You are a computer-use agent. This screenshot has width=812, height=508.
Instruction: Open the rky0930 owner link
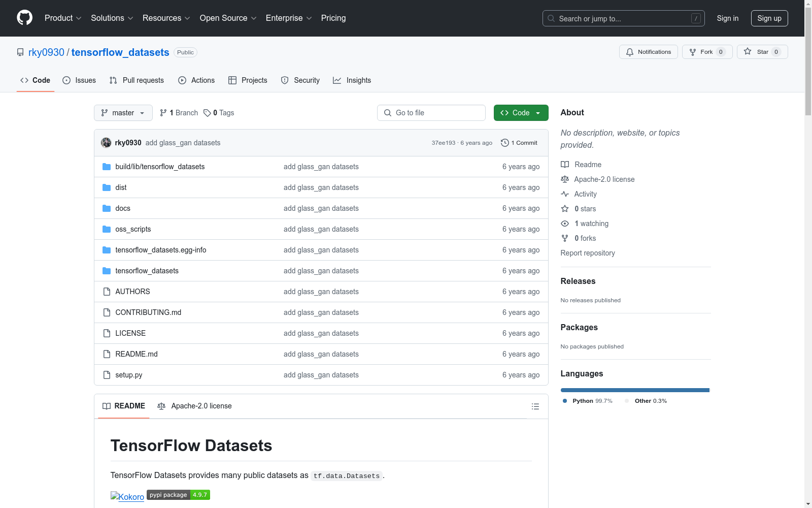[46, 52]
